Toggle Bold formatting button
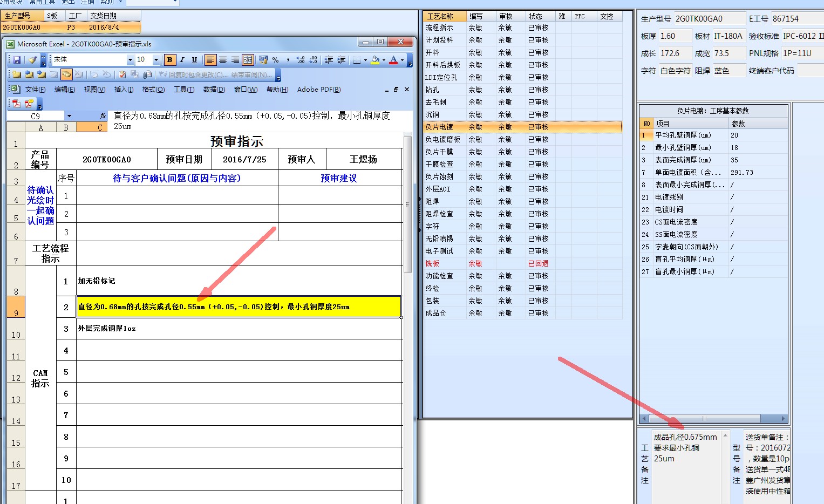 click(x=169, y=60)
